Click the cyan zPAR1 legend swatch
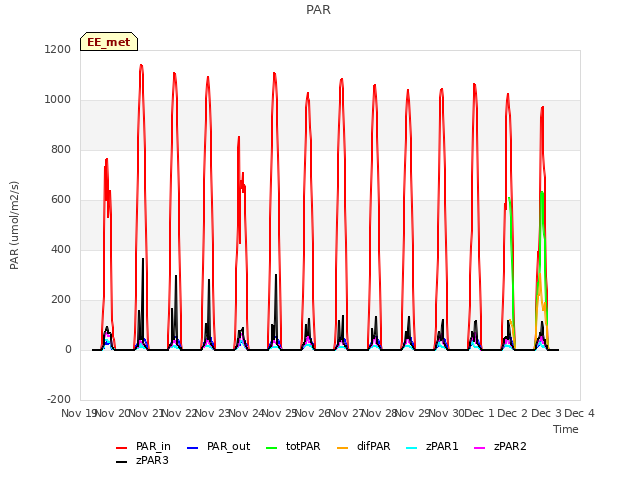The height and width of the screenshot is (480, 640). click(x=412, y=448)
